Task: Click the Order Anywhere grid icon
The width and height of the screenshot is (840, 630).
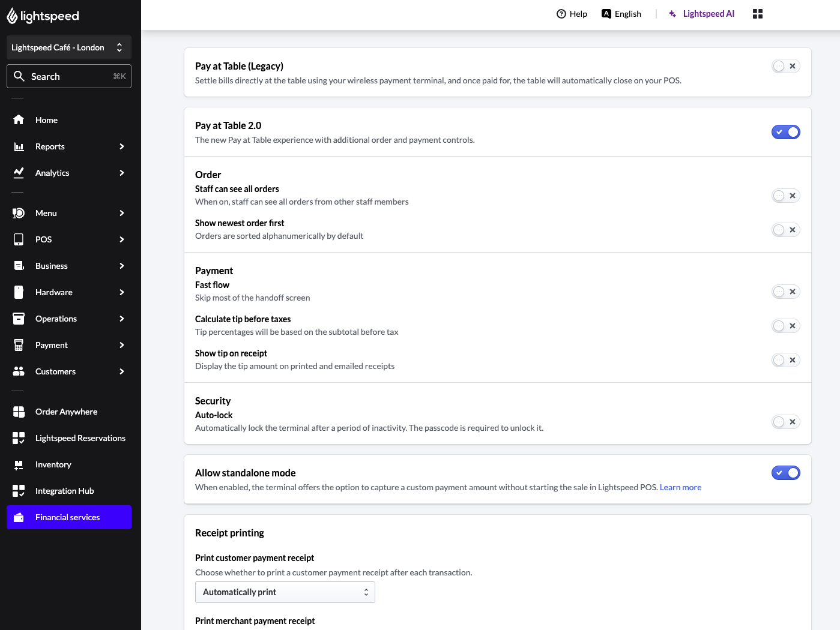Action: [19, 412]
